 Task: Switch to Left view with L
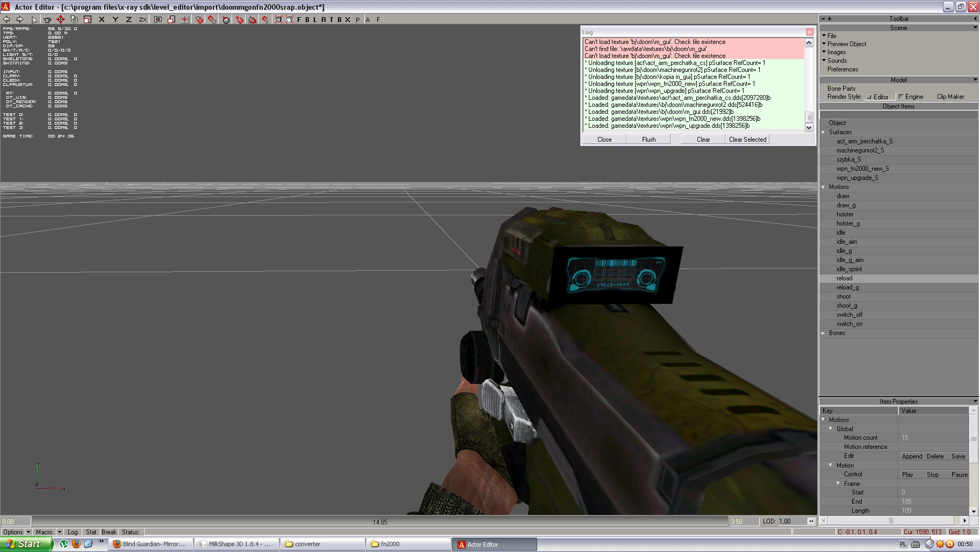tap(315, 19)
